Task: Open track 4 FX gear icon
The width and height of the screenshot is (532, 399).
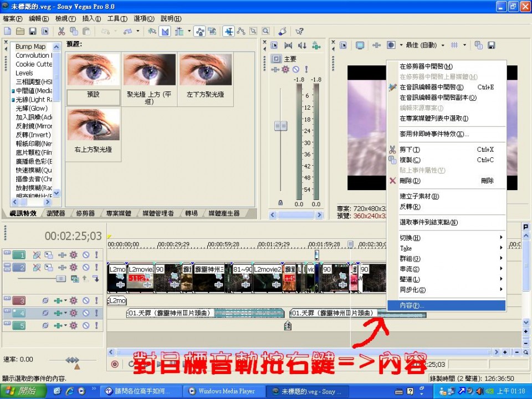Action: click(x=74, y=313)
